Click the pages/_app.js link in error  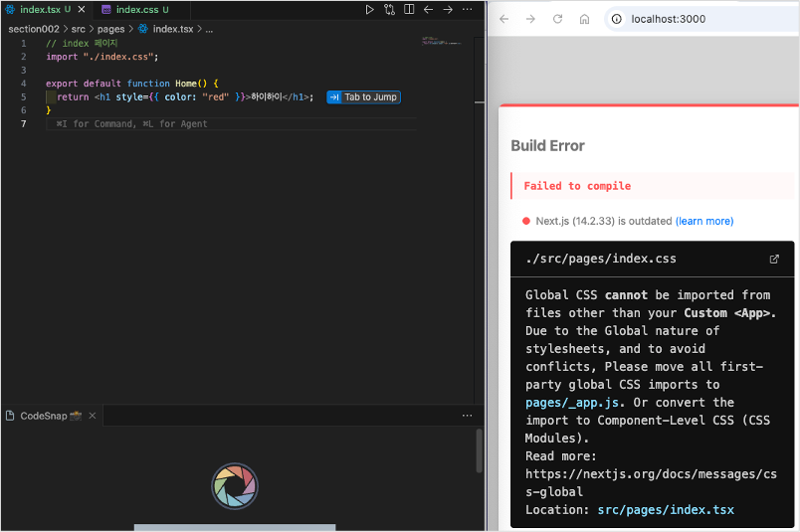pyautogui.click(x=572, y=403)
